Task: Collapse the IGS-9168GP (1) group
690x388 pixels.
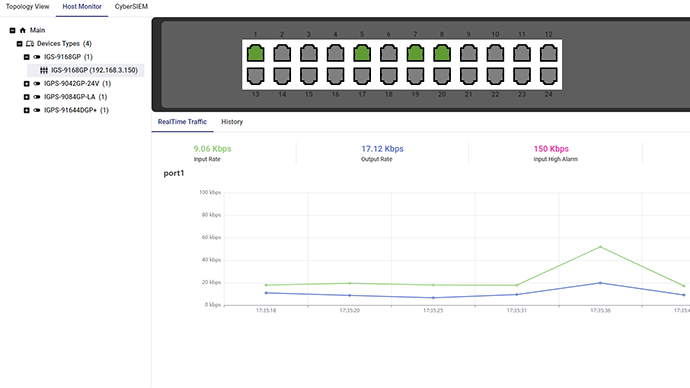Action: (26, 57)
